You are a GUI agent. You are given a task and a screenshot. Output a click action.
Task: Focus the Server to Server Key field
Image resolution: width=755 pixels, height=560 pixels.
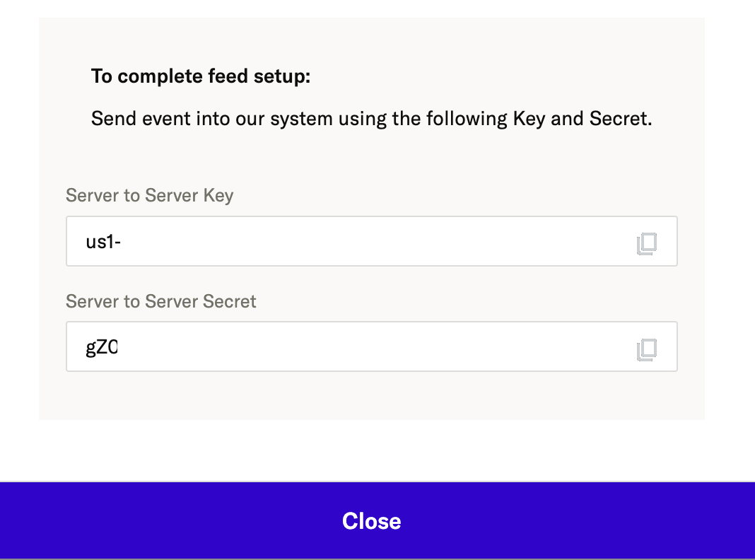pyautogui.click(x=371, y=241)
